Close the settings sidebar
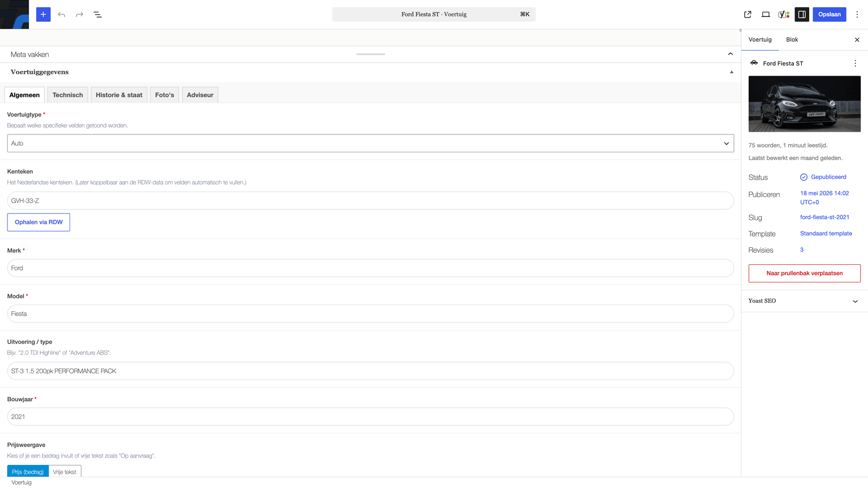 (x=857, y=40)
